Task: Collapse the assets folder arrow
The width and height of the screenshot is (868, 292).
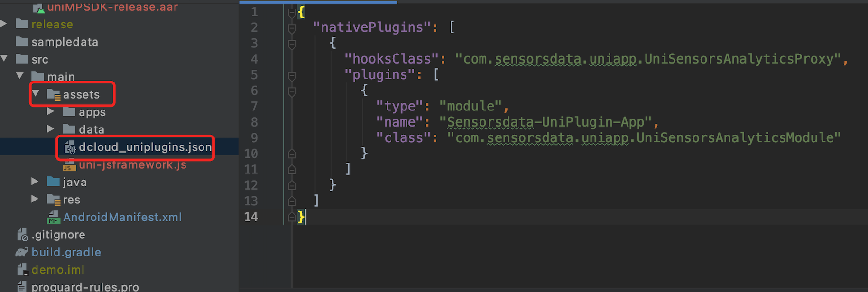Action: pyautogui.click(x=36, y=94)
